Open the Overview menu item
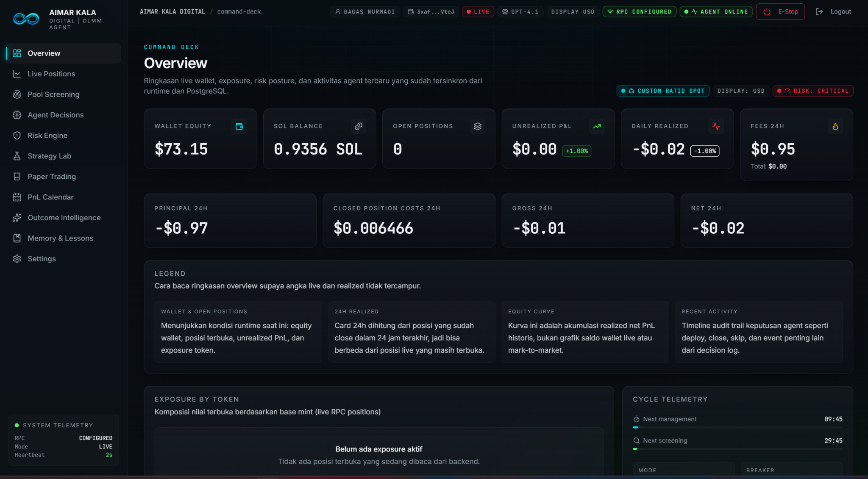The width and height of the screenshot is (868, 479). pos(64,53)
